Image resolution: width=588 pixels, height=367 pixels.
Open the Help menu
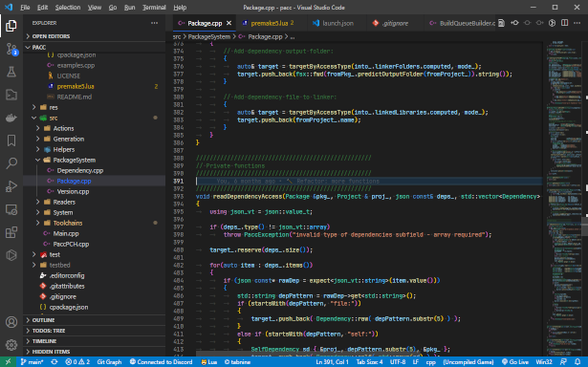(x=180, y=8)
